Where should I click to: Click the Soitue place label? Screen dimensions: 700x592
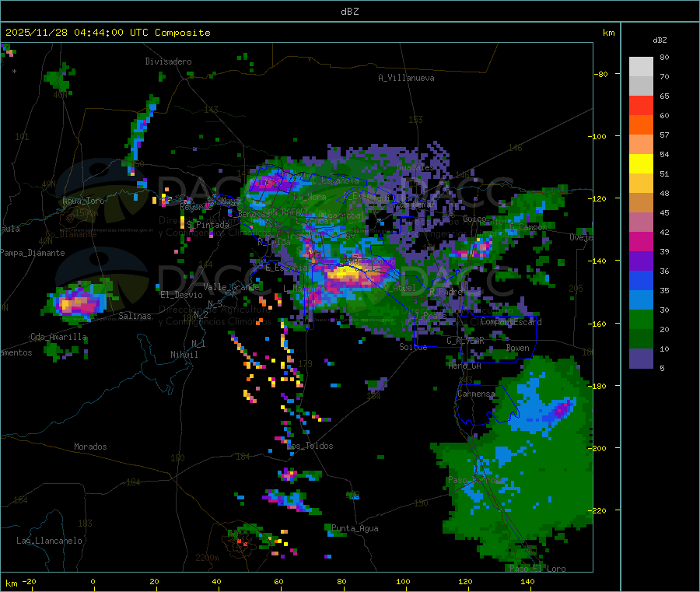pos(413,347)
